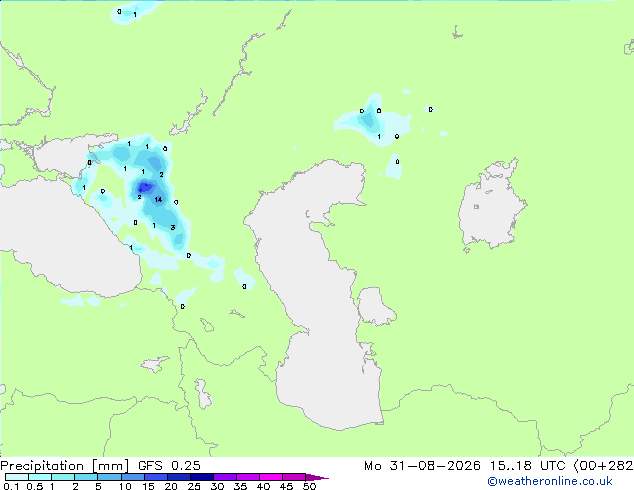Click the '15..18 UTC' time label
The width and height of the screenshot is (634, 490).
(527, 466)
